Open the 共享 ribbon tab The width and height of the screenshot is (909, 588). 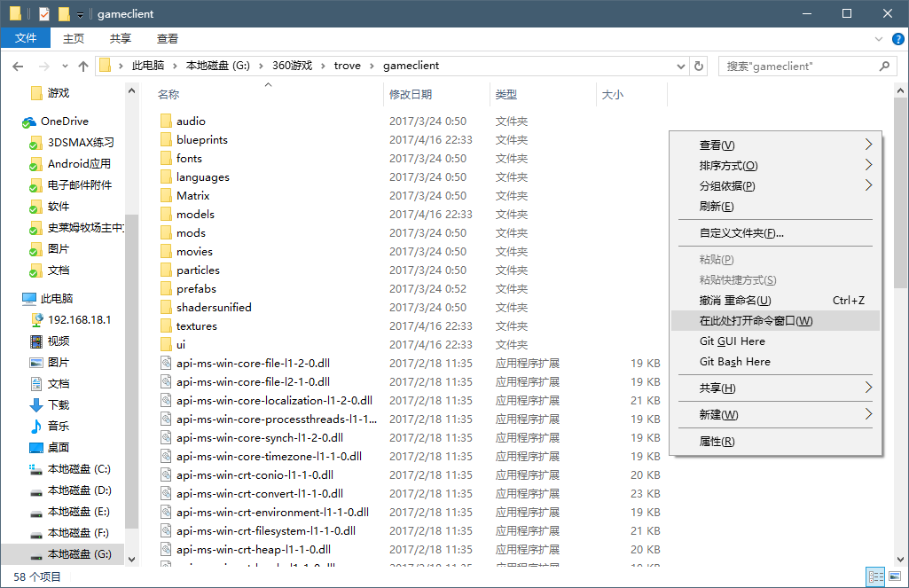pyautogui.click(x=121, y=38)
